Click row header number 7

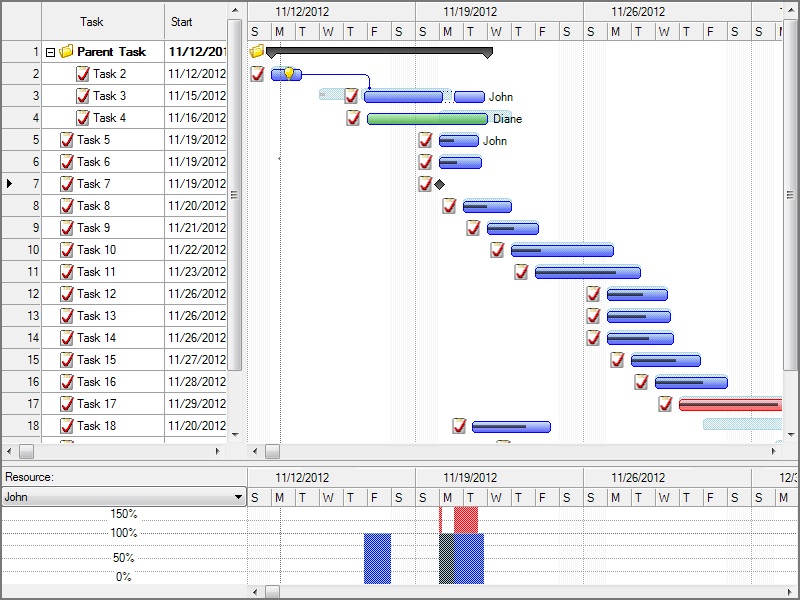[x=21, y=184]
